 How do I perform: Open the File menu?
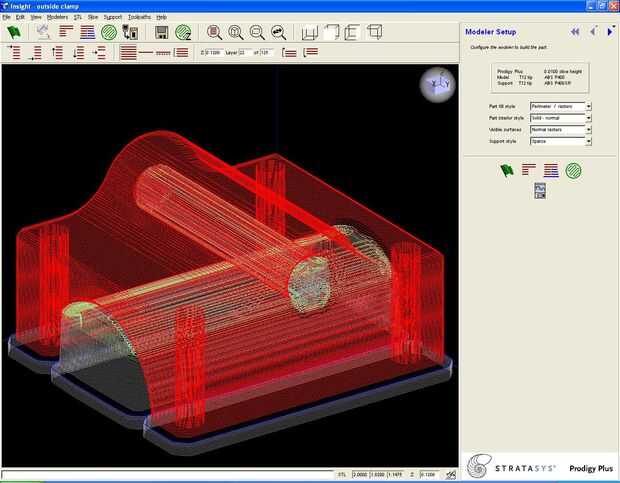coord(6,17)
